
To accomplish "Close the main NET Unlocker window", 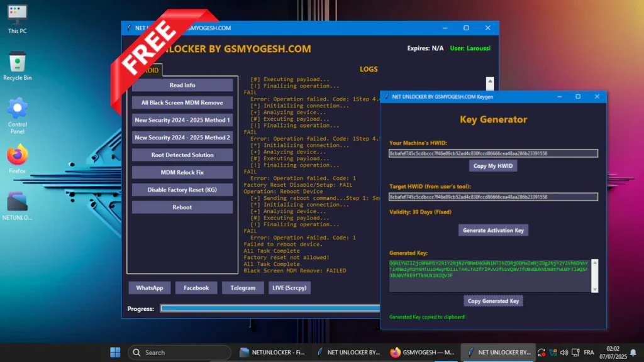I will [x=487, y=28].
